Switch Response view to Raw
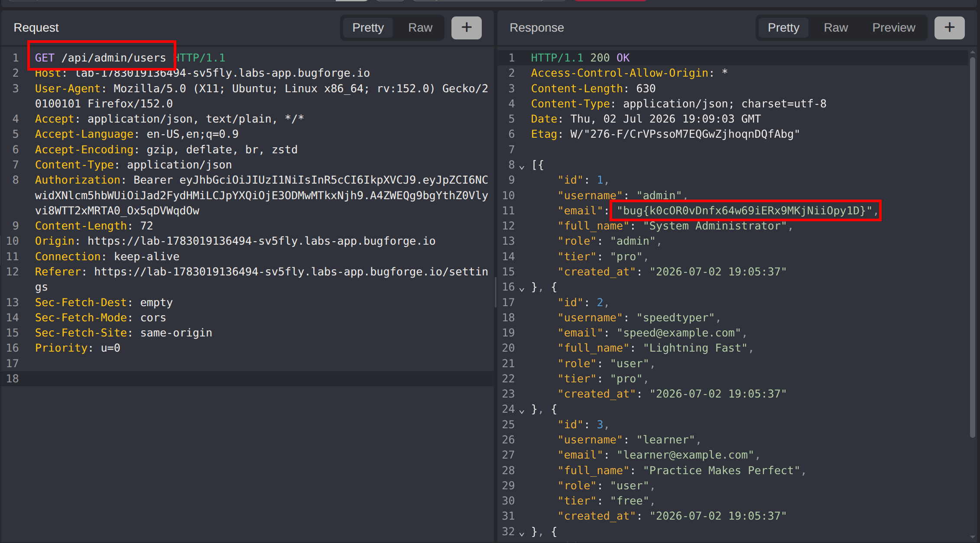 click(x=836, y=28)
